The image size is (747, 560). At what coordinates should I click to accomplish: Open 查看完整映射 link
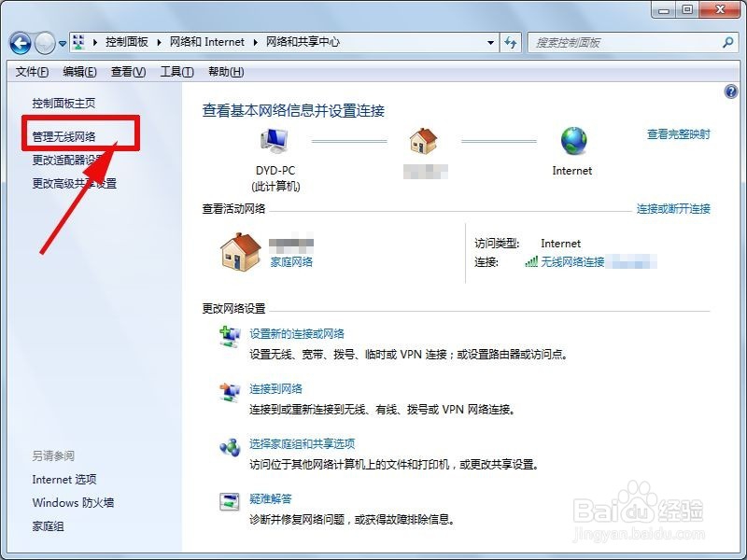click(x=679, y=134)
